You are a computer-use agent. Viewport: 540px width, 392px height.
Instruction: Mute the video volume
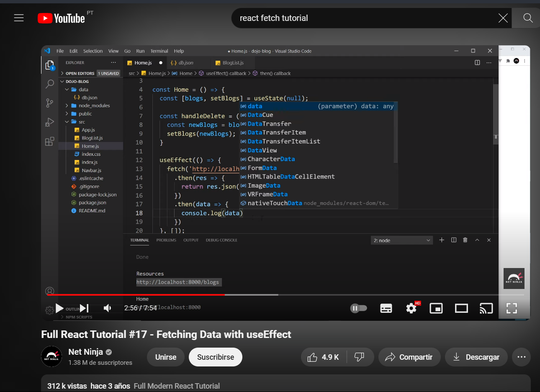coord(108,308)
